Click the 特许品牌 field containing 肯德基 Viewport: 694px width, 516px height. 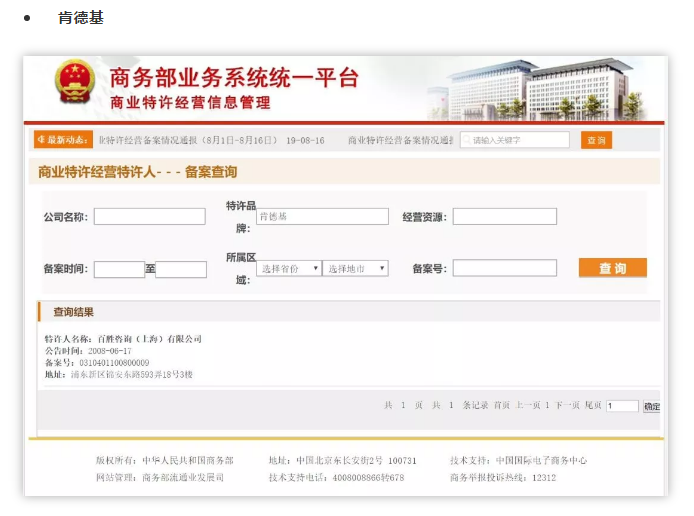coord(322,216)
